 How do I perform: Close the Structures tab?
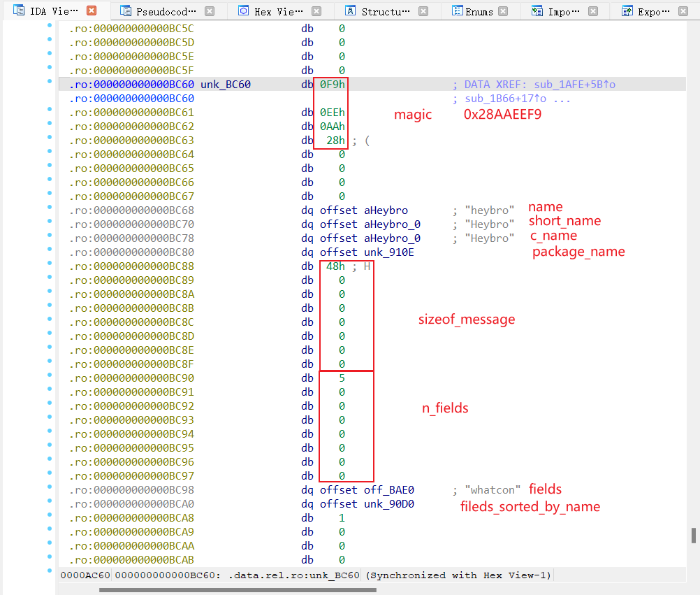[x=424, y=11]
